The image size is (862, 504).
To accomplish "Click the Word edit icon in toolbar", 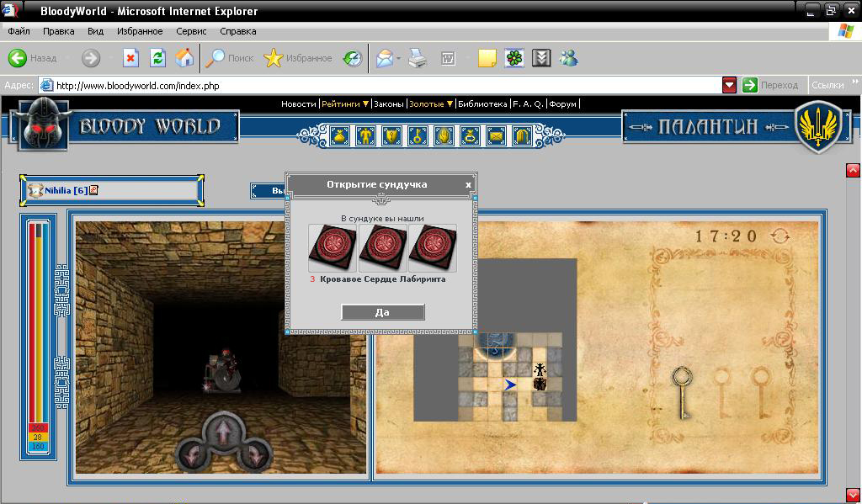I will coord(448,58).
